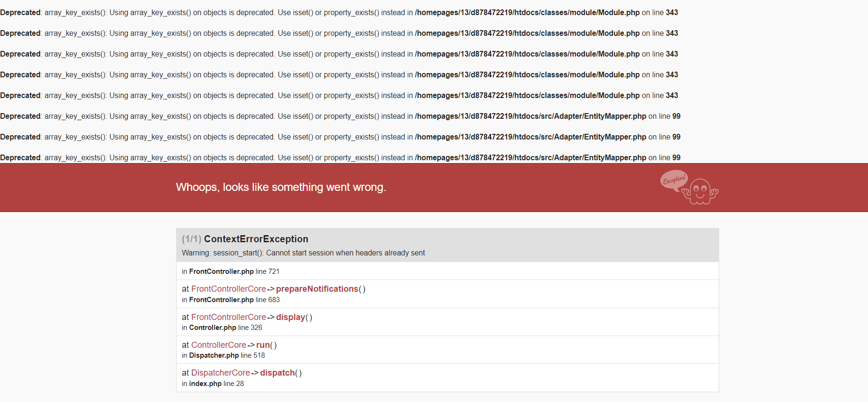Click the DispatcherCore class name

[x=221, y=373]
